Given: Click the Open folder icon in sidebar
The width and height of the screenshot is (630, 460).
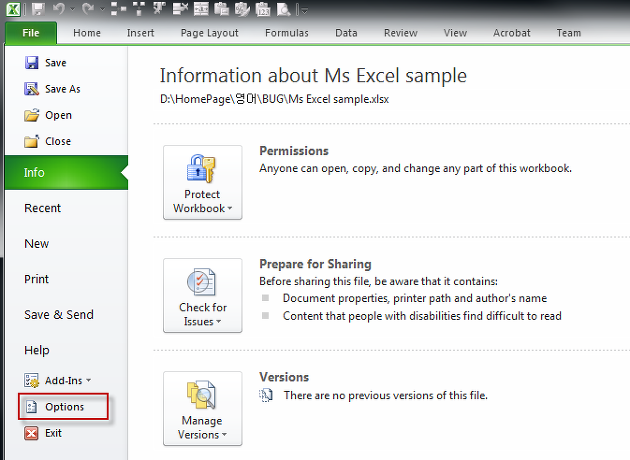Looking at the screenshot, I should pos(31,115).
